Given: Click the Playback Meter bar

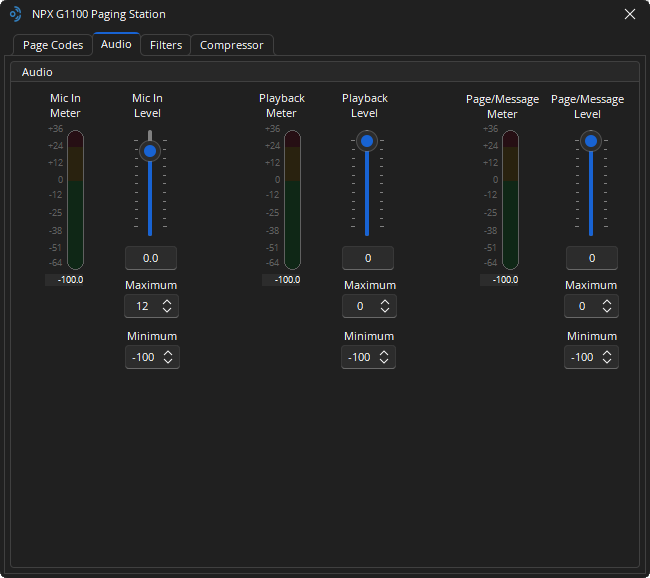Looking at the screenshot, I should 292,199.
